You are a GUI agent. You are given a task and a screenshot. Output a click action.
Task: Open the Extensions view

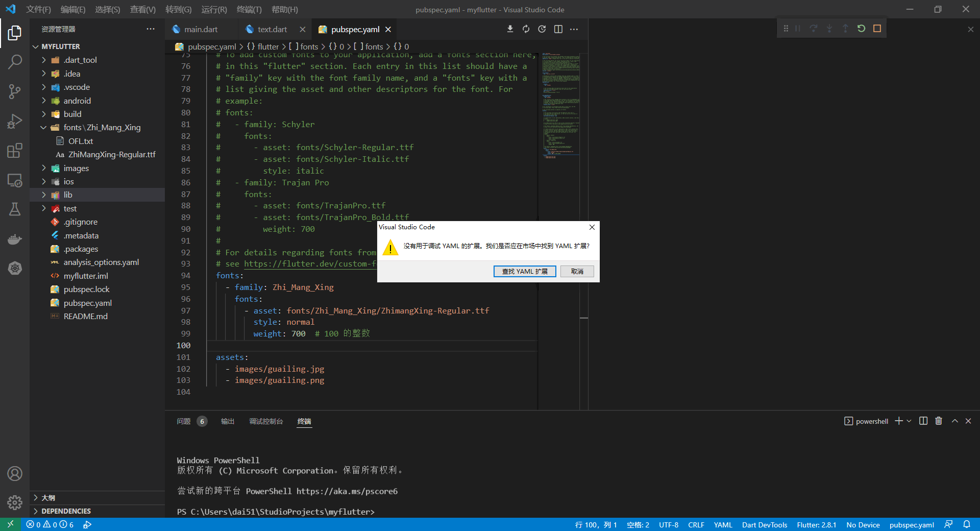click(15, 150)
